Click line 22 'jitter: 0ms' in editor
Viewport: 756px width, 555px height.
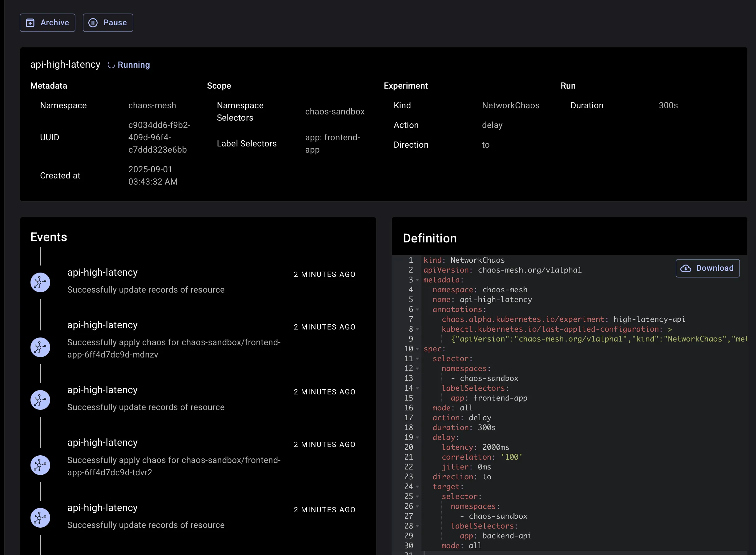[466, 467]
